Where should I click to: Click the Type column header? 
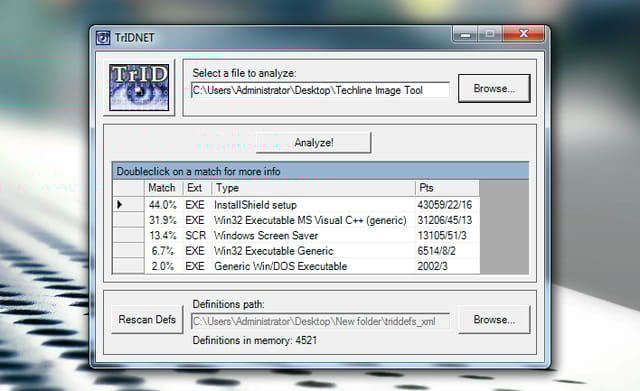313,188
